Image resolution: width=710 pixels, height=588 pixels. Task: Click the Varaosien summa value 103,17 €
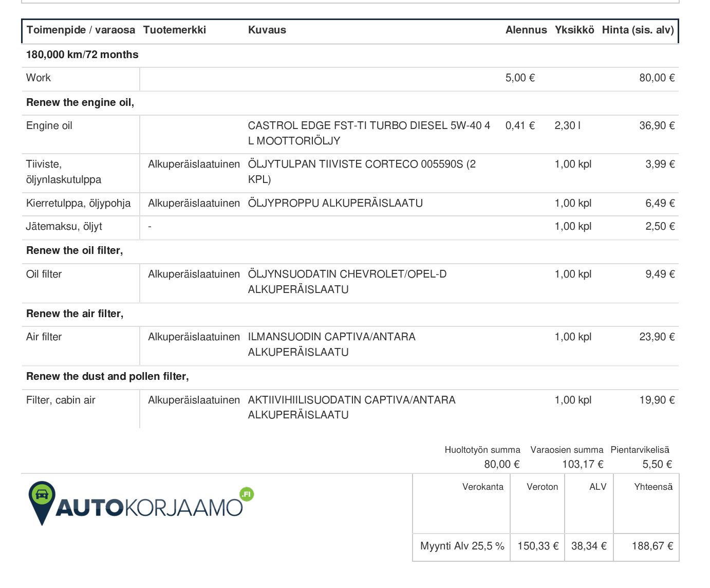pyautogui.click(x=583, y=464)
